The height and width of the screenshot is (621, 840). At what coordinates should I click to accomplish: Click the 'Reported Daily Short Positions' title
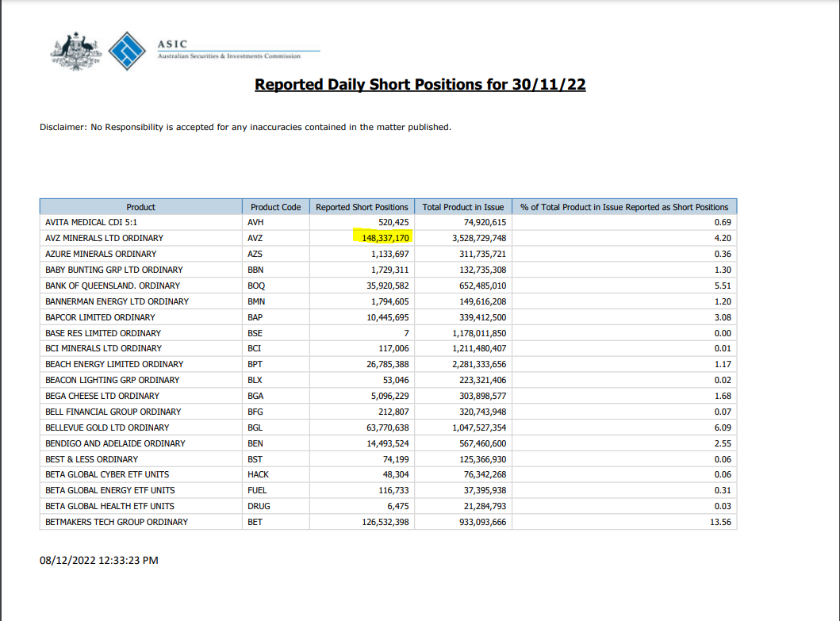pyautogui.click(x=420, y=85)
